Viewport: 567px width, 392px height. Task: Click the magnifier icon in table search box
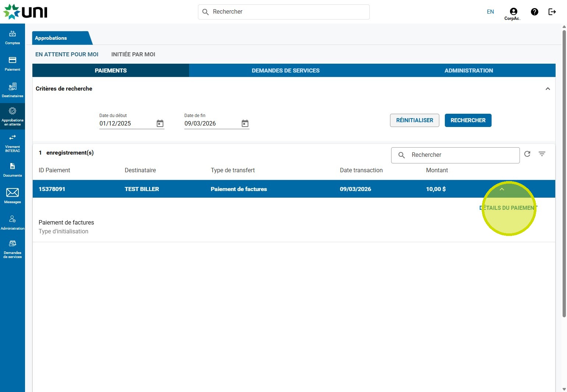pyautogui.click(x=402, y=155)
